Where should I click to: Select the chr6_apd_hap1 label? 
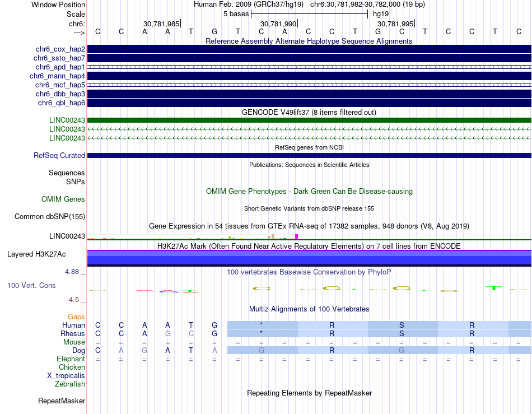[60, 67]
